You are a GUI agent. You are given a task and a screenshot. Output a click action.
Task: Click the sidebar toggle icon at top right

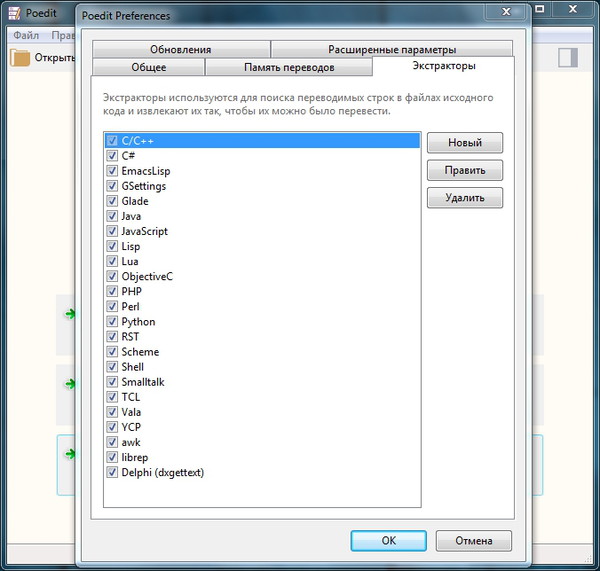[567, 57]
